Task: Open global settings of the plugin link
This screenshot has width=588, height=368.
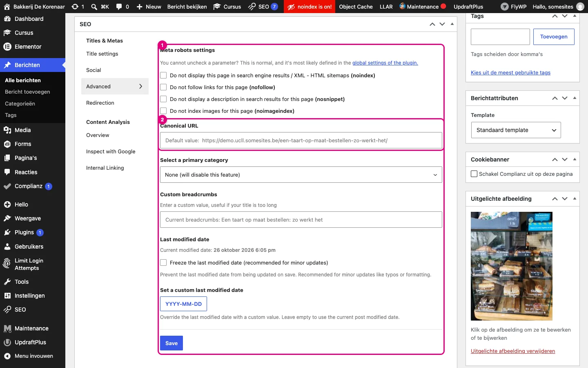Action: (x=385, y=63)
